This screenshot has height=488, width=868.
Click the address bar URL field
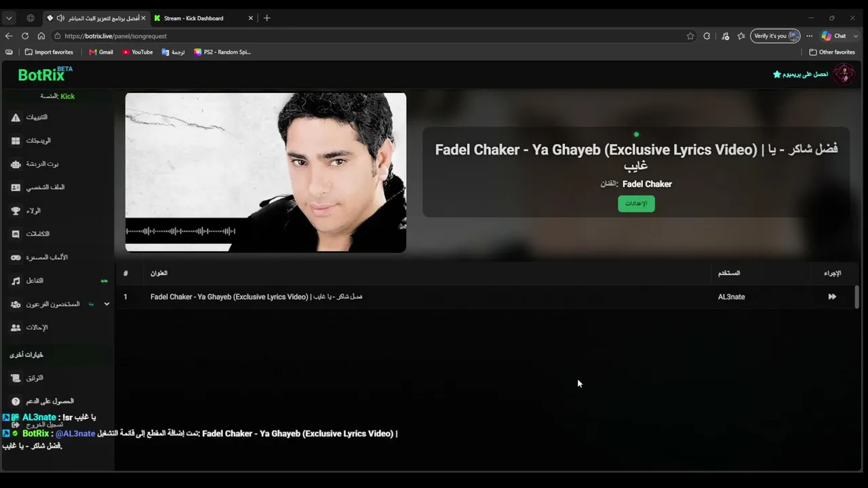point(373,36)
